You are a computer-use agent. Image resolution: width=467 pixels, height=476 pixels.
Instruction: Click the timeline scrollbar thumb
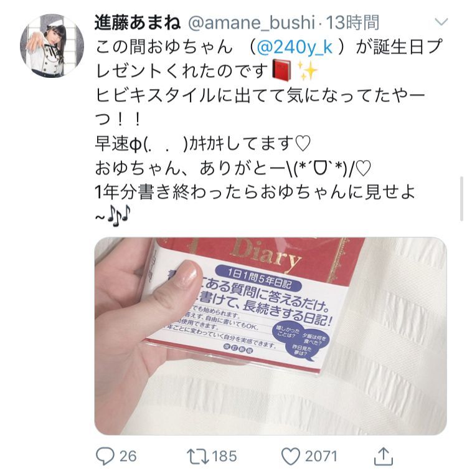coord(462,198)
